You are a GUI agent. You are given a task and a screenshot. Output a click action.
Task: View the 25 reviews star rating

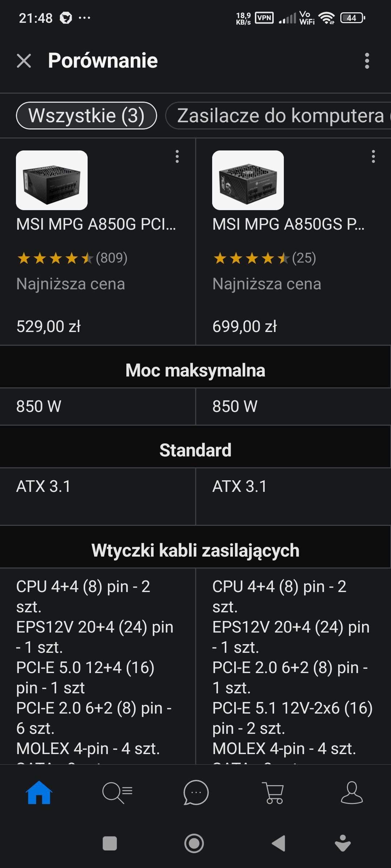tap(264, 258)
